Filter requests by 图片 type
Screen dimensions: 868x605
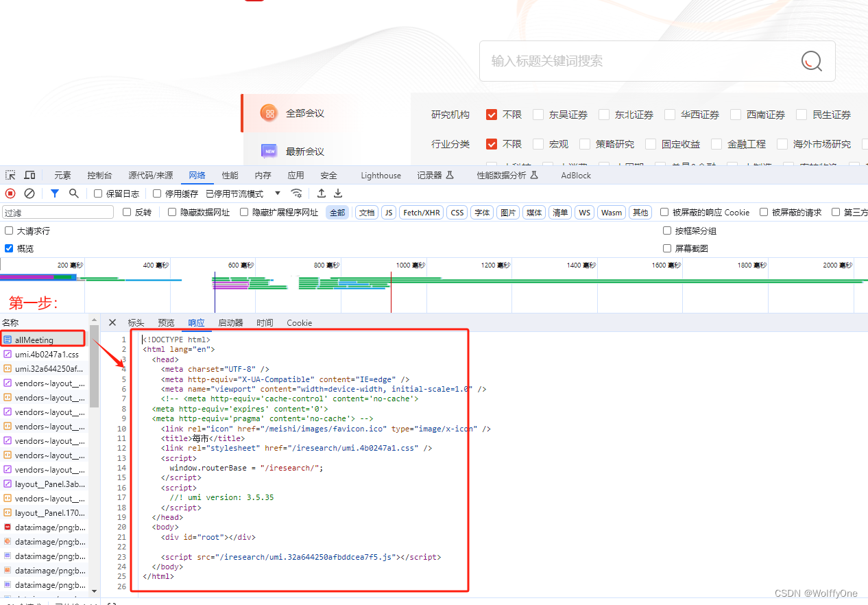[508, 213]
